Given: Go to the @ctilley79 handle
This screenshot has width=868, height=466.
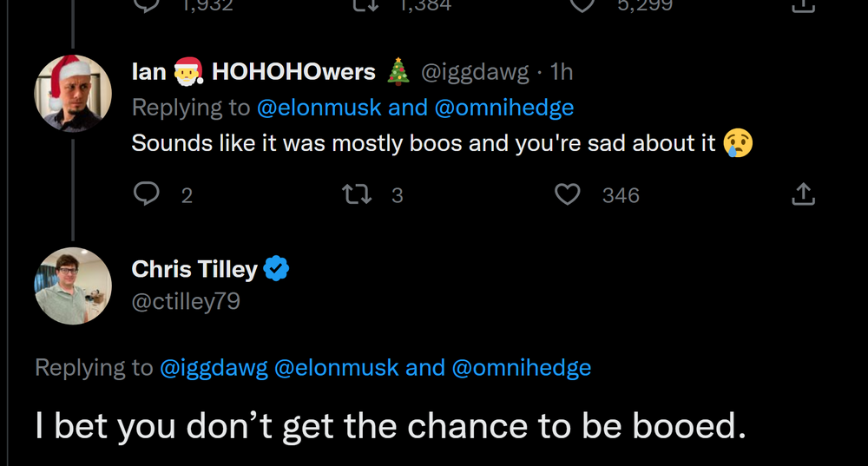Looking at the screenshot, I should [x=185, y=301].
